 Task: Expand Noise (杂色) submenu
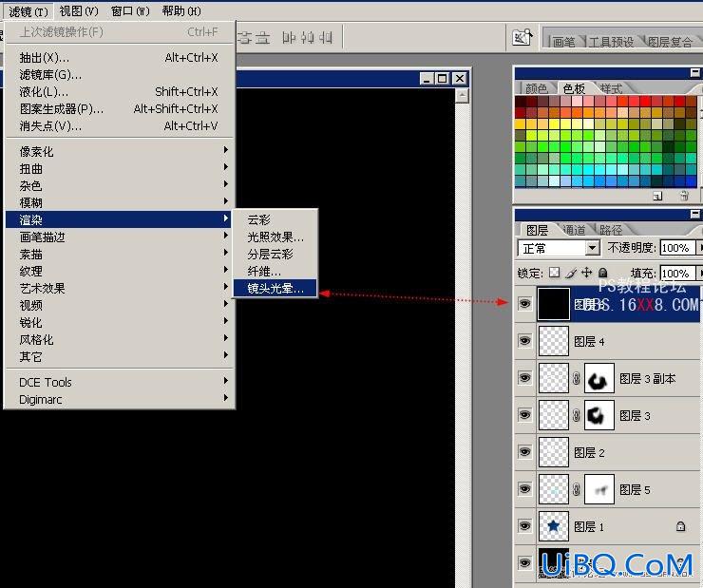click(120, 185)
